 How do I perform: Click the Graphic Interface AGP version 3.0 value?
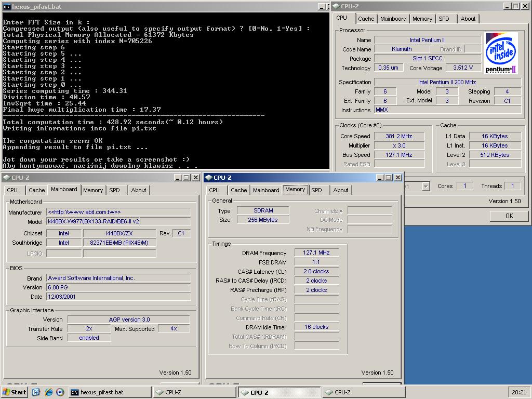(x=129, y=320)
